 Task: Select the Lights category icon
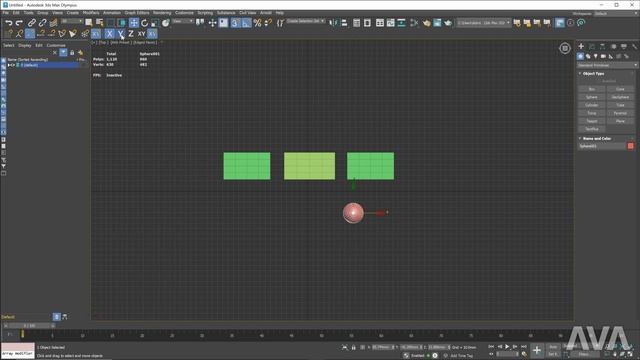(x=596, y=56)
